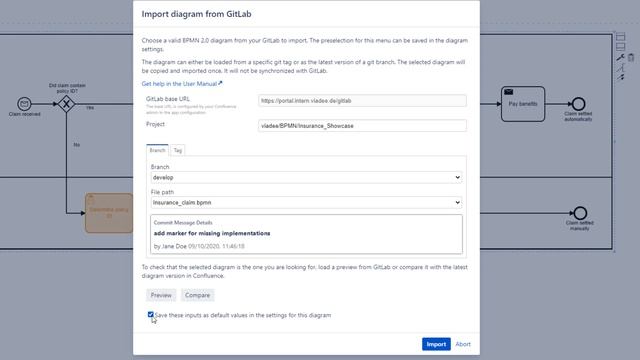Click the 'by Jane Doe' commit author text
Screen dimensions: 640x360
(170, 247)
